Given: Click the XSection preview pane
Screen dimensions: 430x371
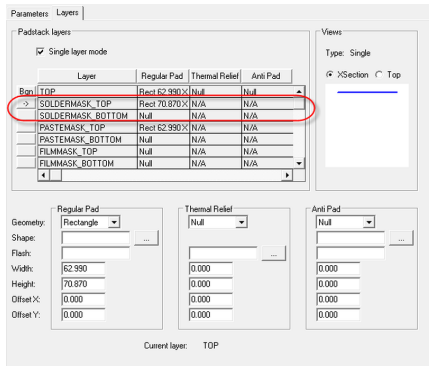Looking at the screenshot, I should pyautogui.click(x=367, y=125).
